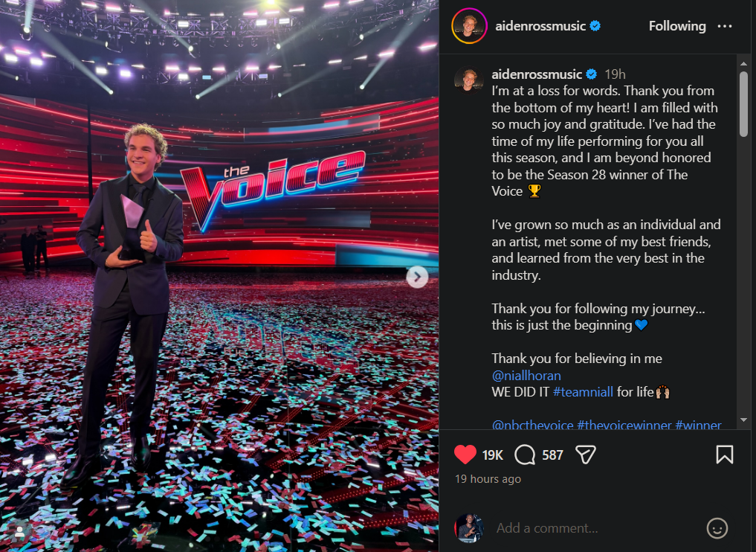Click the speech bubble comment icon
756x552 pixels.
[526, 455]
